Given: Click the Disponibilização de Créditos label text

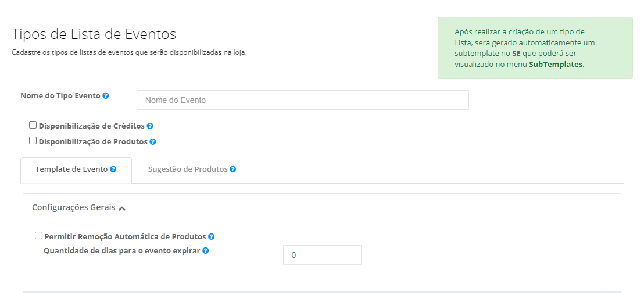Looking at the screenshot, I should 92,126.
